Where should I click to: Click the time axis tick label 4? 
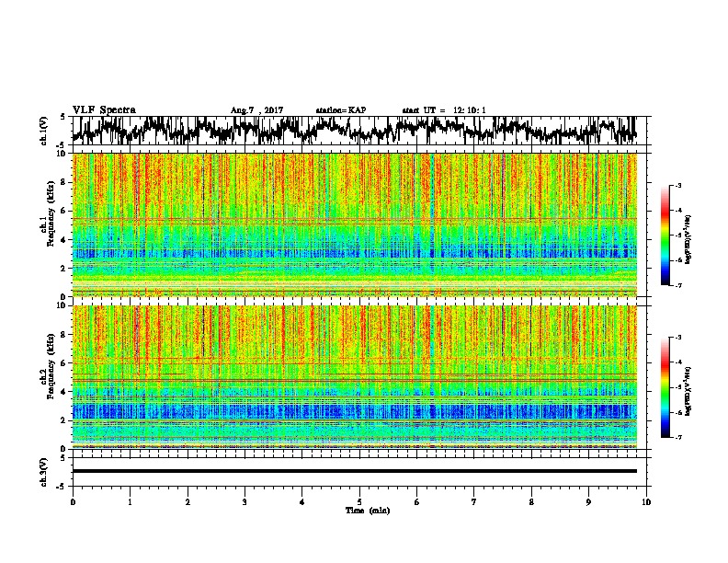[x=302, y=502]
